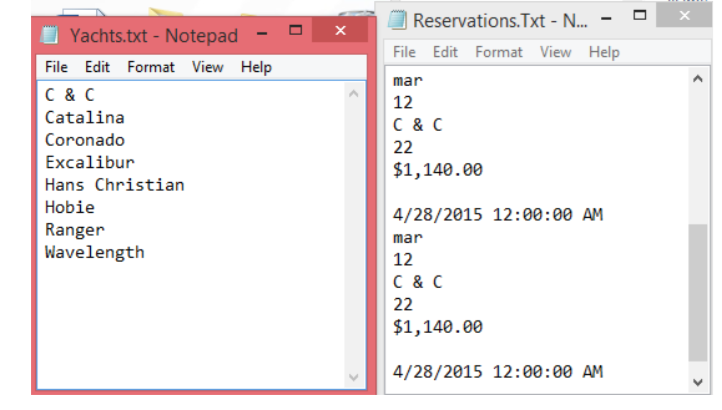Viewport: 722px width, 410px height.
Task: Minimize the Reservations.Txt Notepad window
Action: point(608,18)
